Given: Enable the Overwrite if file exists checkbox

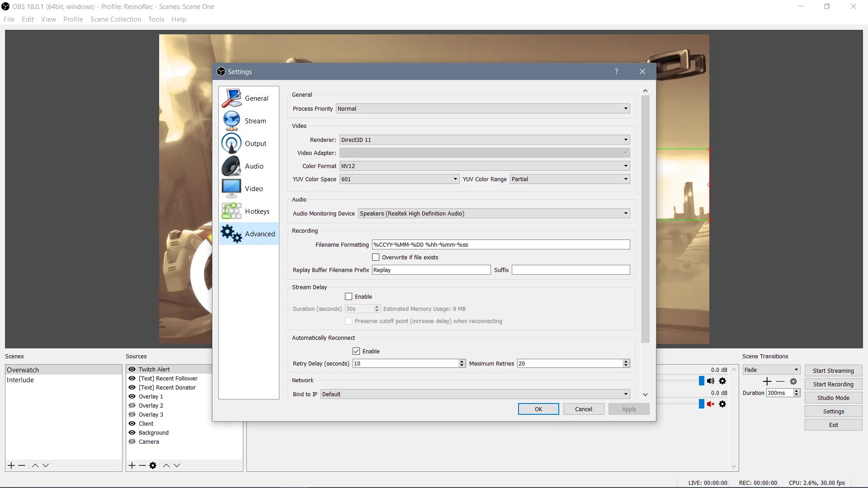Looking at the screenshot, I should [x=376, y=257].
